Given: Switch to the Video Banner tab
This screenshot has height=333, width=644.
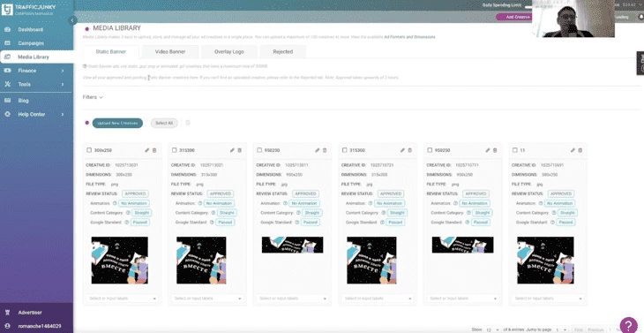Looking at the screenshot, I should [x=170, y=52].
